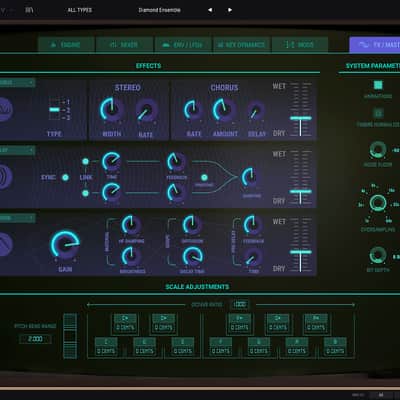Click the STEREO WIDTH knob

(111, 109)
